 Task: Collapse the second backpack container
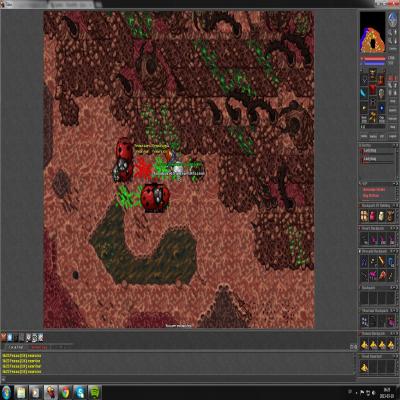[394, 228]
